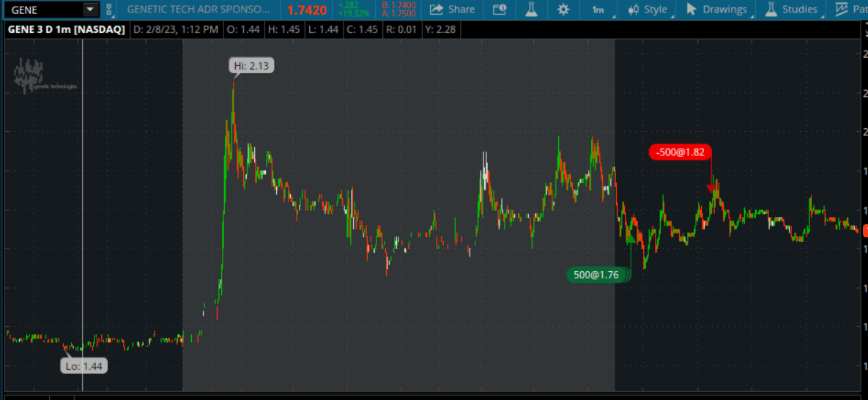Click the GENETIC TECH ADR SPONSO... description
Viewport: 868px width, 400px height.
coord(199,10)
